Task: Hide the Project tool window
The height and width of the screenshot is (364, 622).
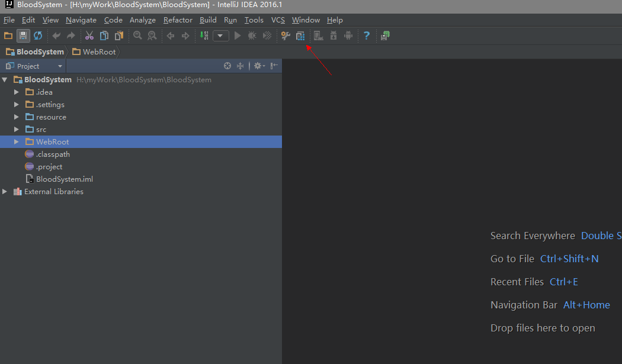Action: coord(274,66)
